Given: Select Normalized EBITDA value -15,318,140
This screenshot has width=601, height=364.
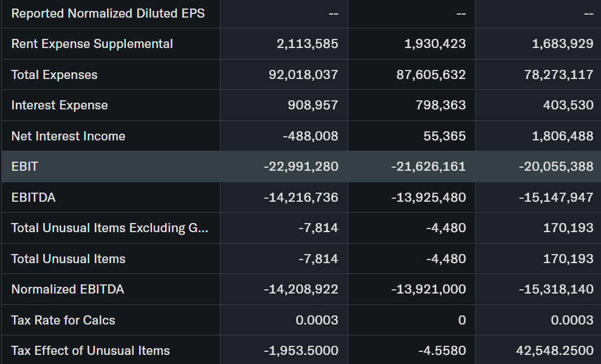Looking at the screenshot, I should pyautogui.click(x=556, y=289).
